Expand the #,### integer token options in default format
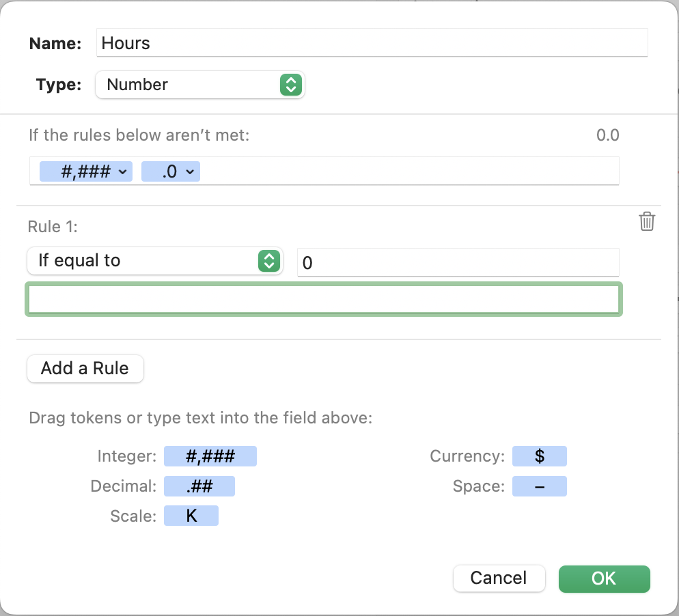679x616 pixels. 123,171
